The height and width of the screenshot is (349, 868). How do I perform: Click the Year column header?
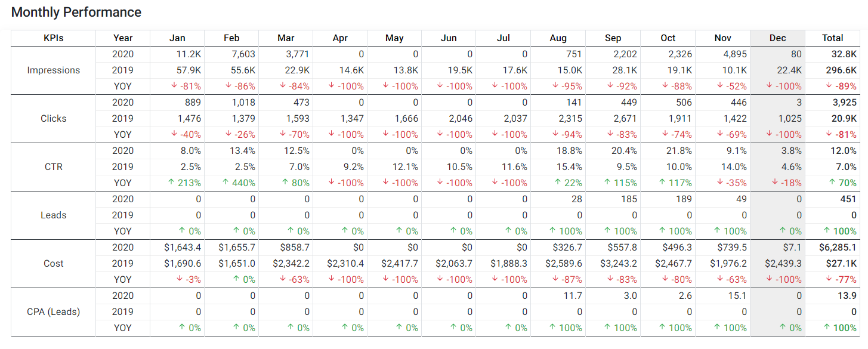[x=123, y=38]
